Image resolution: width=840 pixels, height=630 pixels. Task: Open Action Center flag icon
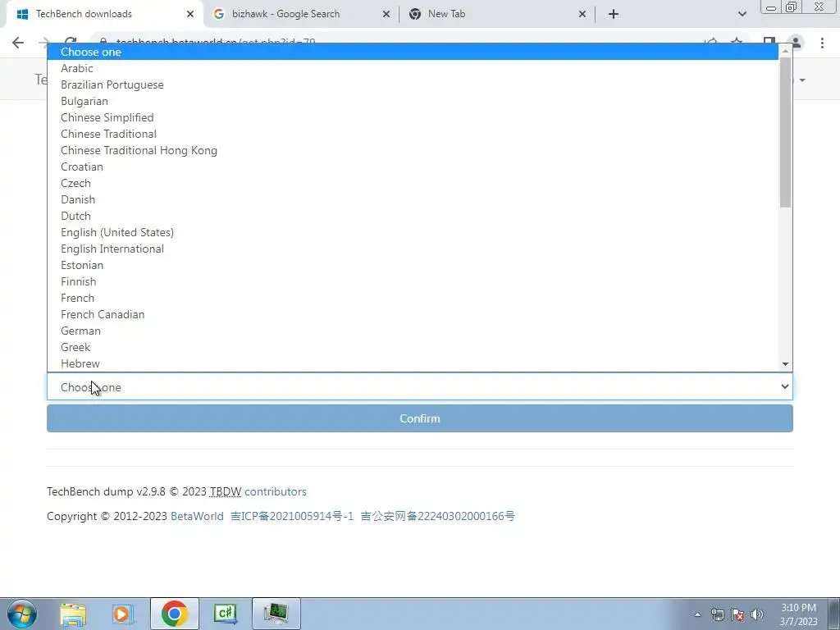coord(737,614)
